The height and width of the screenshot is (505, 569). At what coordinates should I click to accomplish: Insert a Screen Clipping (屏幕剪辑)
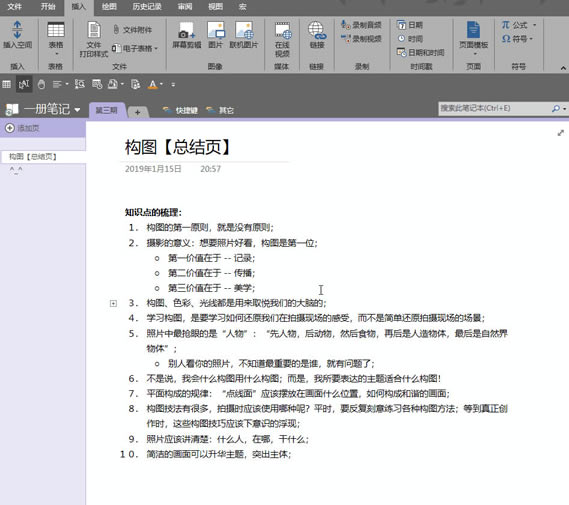click(x=187, y=35)
